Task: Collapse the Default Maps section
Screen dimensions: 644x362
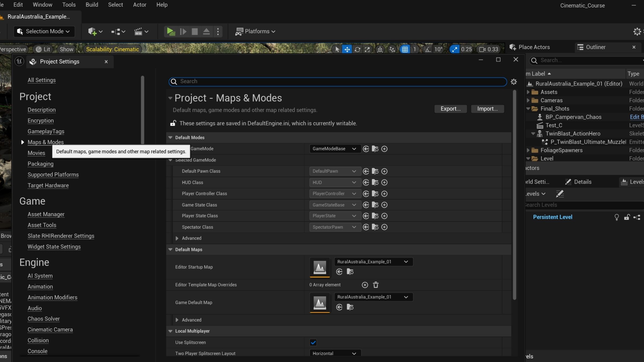Action: 170,250
